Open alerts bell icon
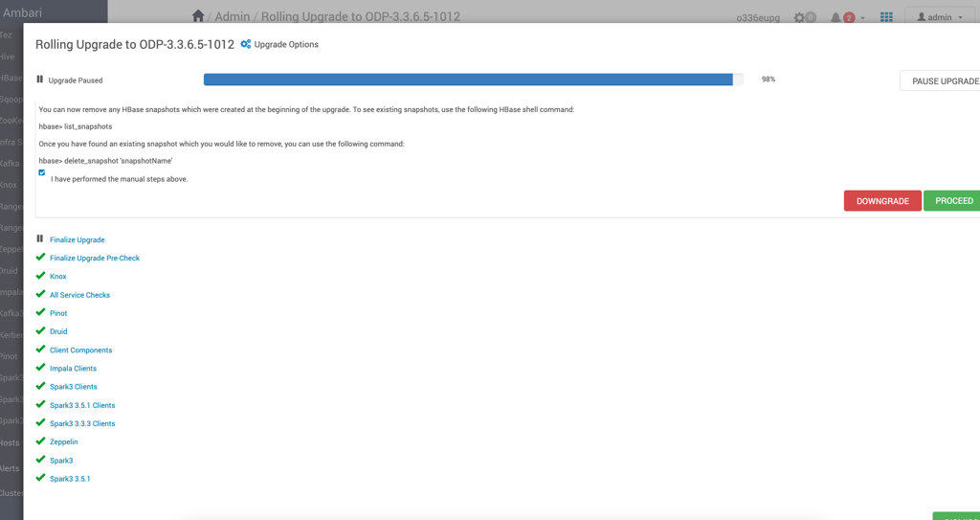The width and height of the screenshot is (980, 520). pyautogui.click(x=835, y=17)
